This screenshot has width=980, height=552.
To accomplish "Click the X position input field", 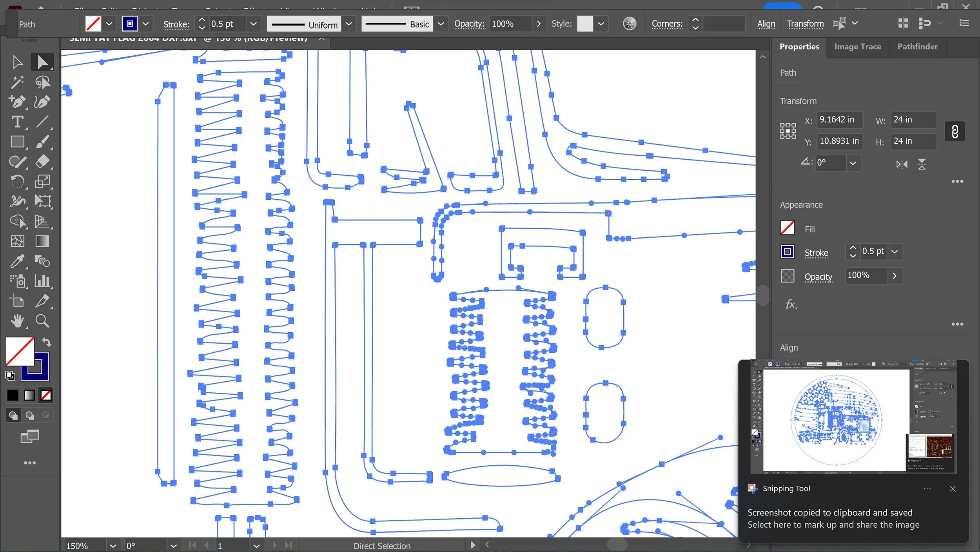I will click(x=839, y=120).
